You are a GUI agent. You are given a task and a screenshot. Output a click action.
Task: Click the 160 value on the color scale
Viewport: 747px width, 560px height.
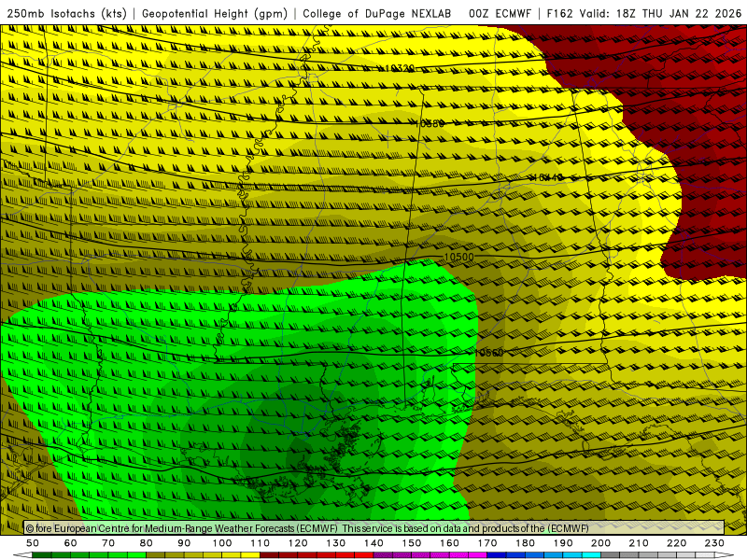coord(449,543)
